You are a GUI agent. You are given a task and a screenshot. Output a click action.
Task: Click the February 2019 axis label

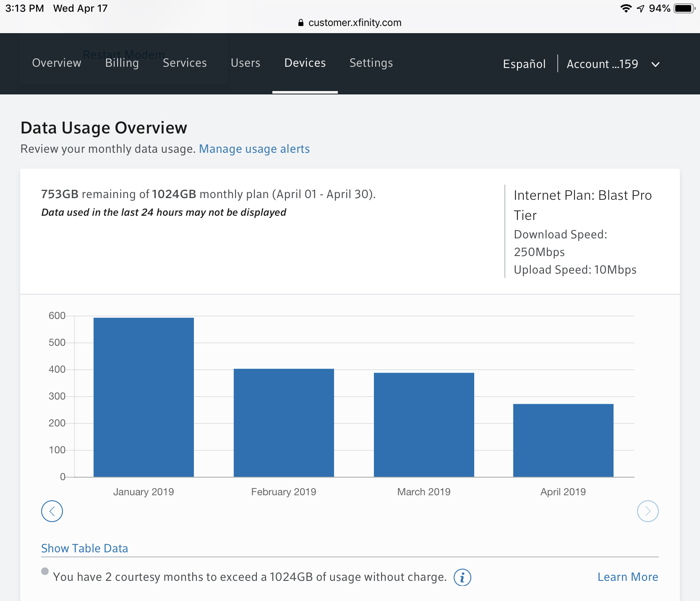[x=284, y=492]
